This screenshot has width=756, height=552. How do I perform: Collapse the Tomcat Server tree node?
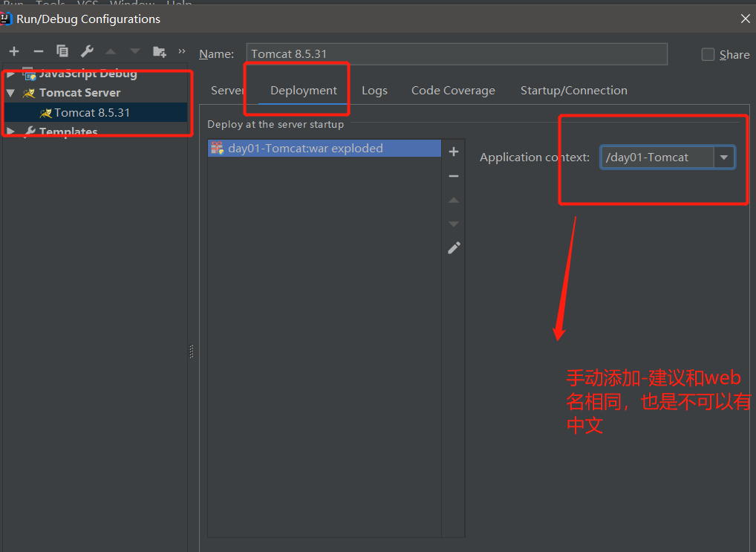tap(10, 93)
